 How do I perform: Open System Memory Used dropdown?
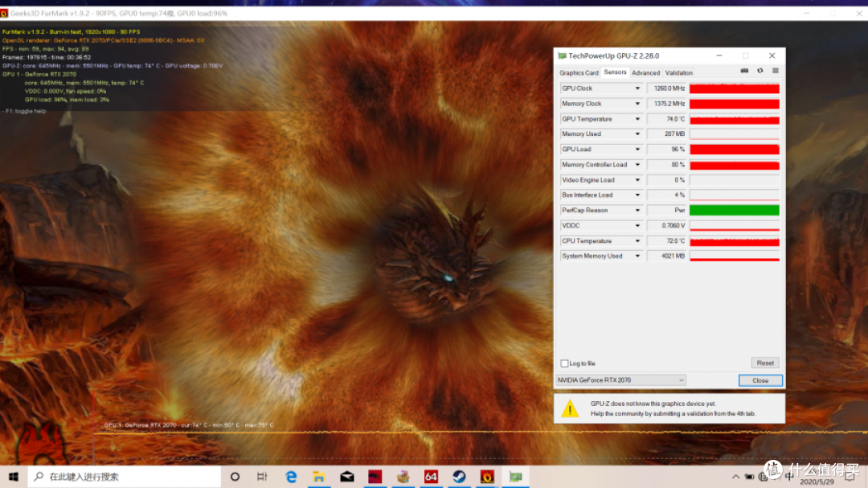[x=637, y=256]
